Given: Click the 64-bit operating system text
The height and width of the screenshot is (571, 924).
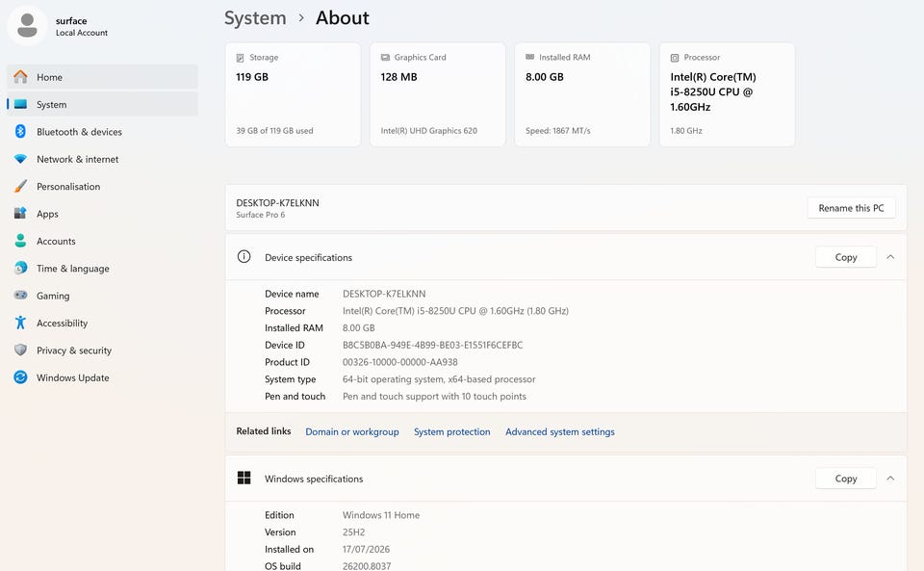Looking at the screenshot, I should (439, 378).
